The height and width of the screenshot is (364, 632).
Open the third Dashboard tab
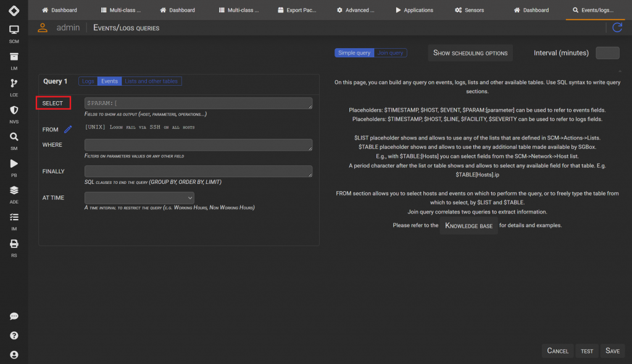tap(531, 10)
